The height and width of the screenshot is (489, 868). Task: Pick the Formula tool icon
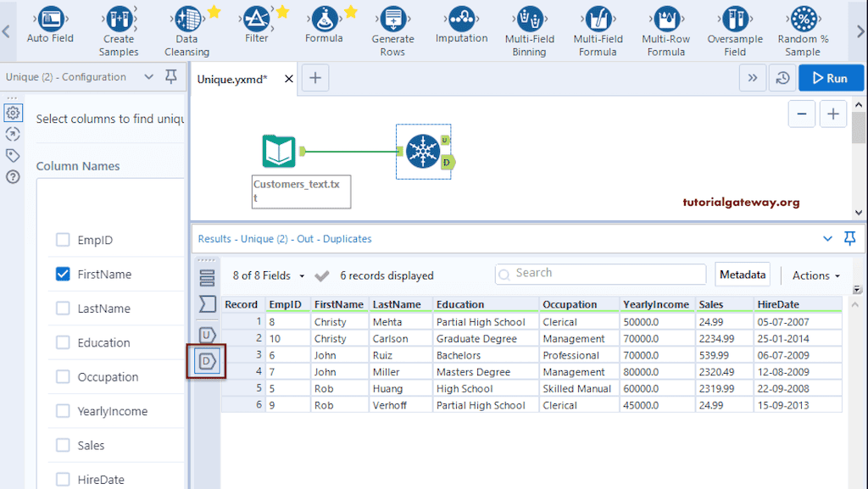tap(323, 19)
